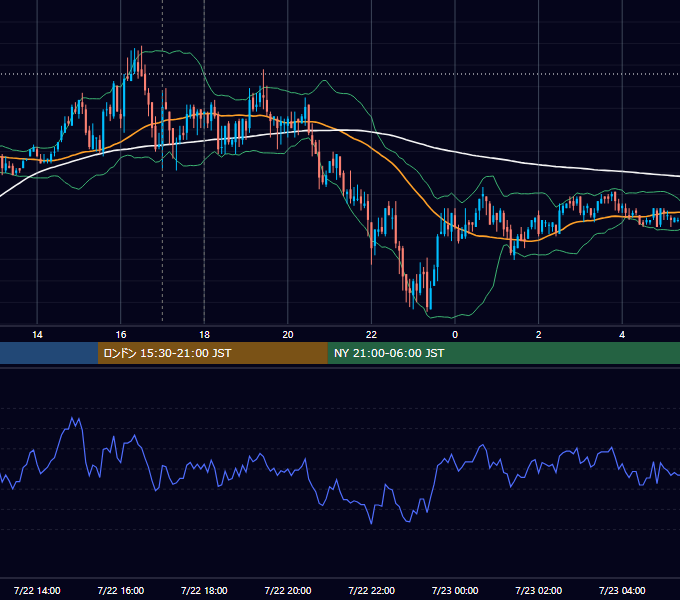This screenshot has height=600, width=680.
Task: Click the ロンドン 15:30-21:00 JST session bar
Action: [212, 353]
